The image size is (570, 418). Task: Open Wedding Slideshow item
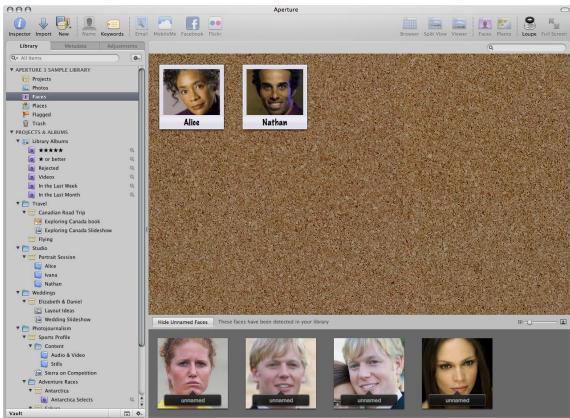click(67, 319)
